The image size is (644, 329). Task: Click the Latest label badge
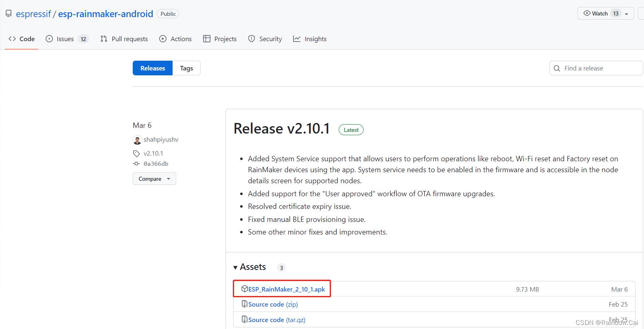click(x=351, y=130)
